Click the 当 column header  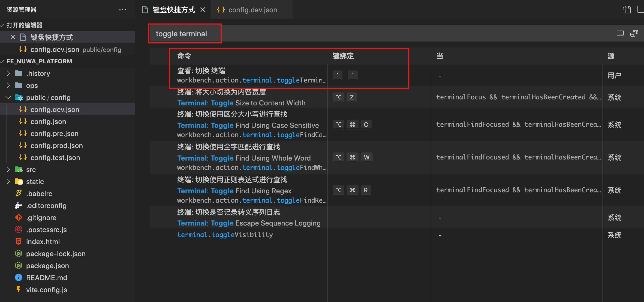[440, 56]
